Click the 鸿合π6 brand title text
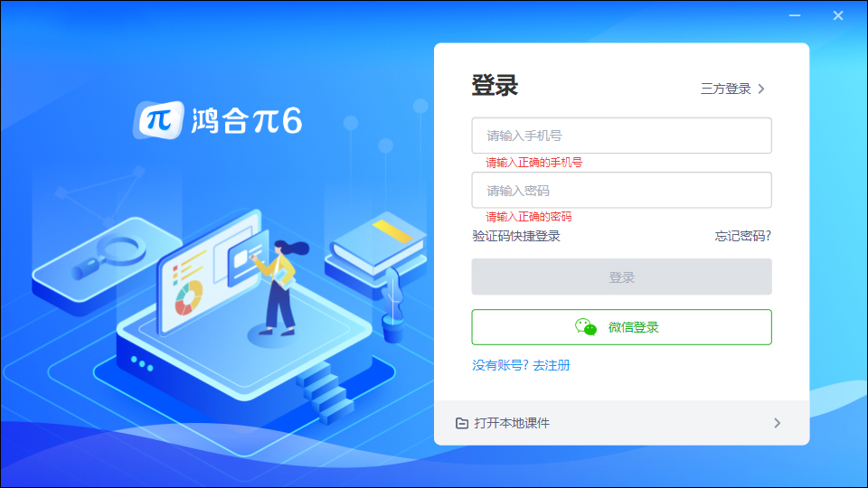The width and height of the screenshot is (868, 488). pyautogui.click(x=247, y=120)
